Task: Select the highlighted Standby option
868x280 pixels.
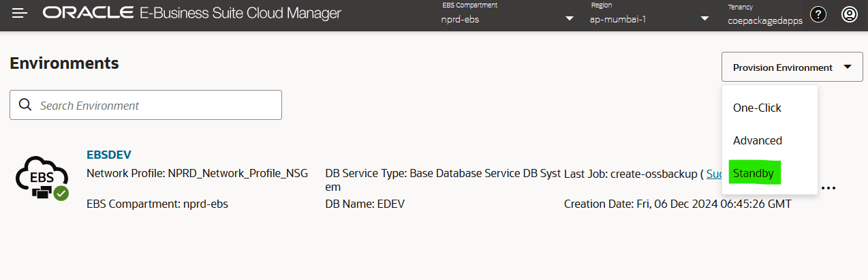Action: point(754,173)
